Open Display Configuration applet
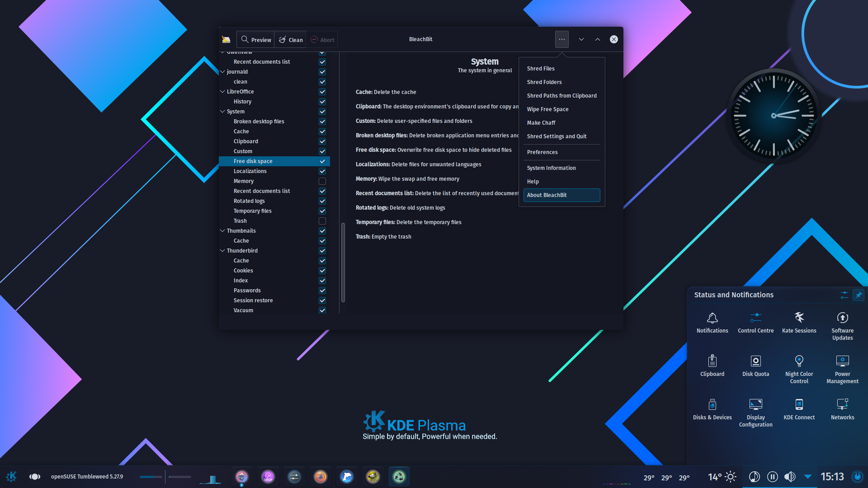868x488 pixels. coord(755,413)
